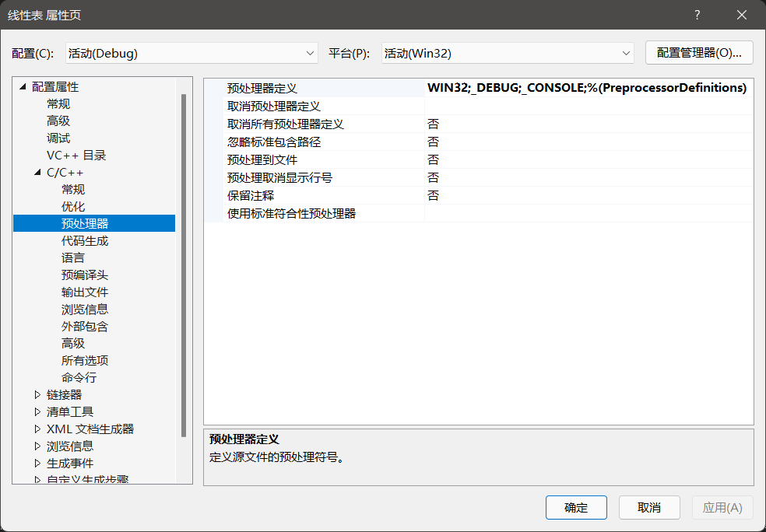Click the 配置管理器(O)... button
Viewport: 766px width, 532px height.
point(698,52)
